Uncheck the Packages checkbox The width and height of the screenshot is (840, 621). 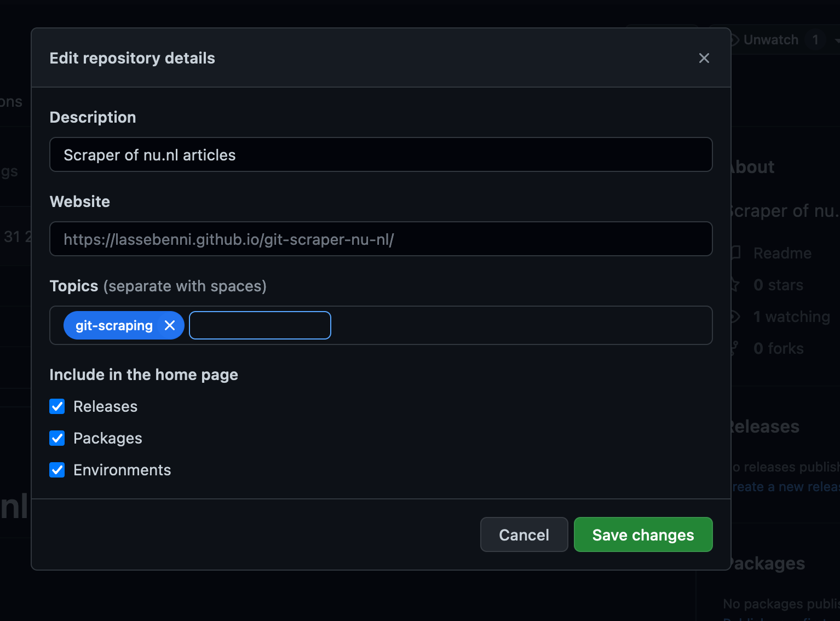(57, 438)
